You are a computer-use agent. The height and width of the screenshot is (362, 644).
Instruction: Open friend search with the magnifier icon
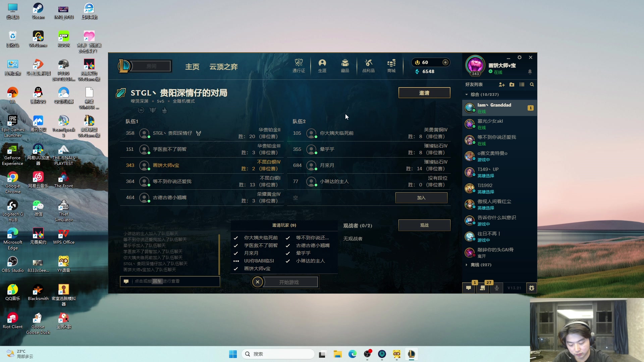[x=532, y=84]
